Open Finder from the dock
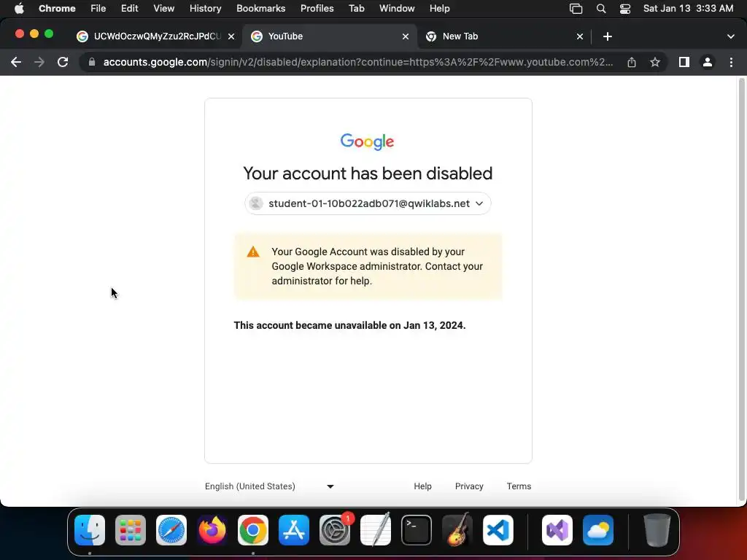The width and height of the screenshot is (747, 560). click(x=90, y=530)
